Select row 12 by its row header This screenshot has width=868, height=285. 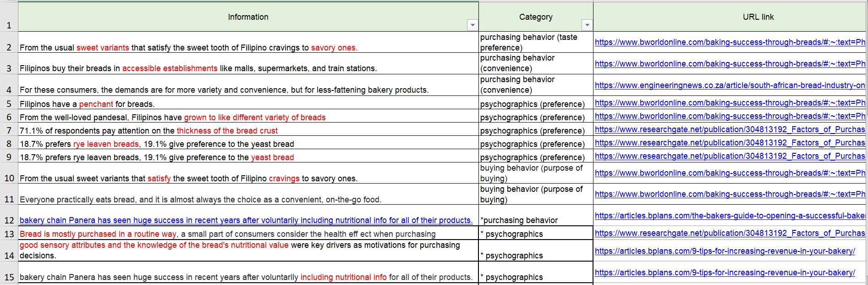click(9, 221)
